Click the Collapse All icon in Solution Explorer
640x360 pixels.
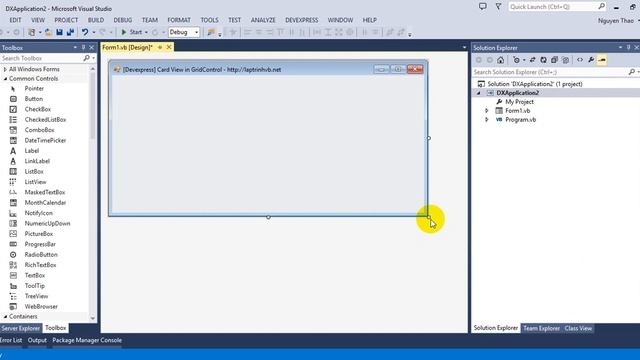(x=554, y=60)
